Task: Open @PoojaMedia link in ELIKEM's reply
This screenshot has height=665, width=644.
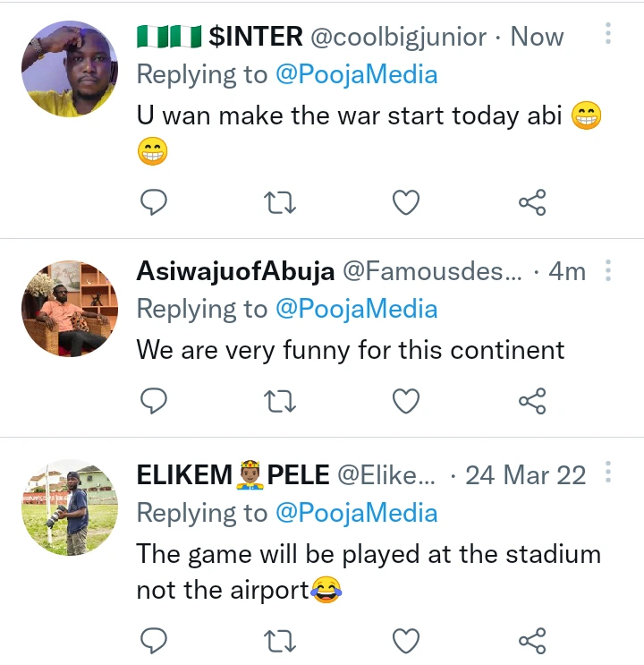Action: [x=356, y=513]
